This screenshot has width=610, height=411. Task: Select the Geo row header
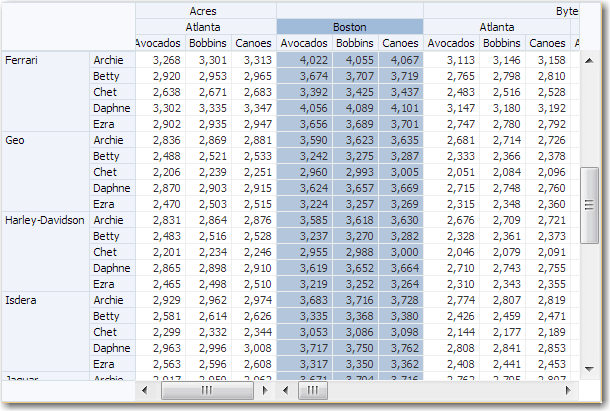(46, 172)
